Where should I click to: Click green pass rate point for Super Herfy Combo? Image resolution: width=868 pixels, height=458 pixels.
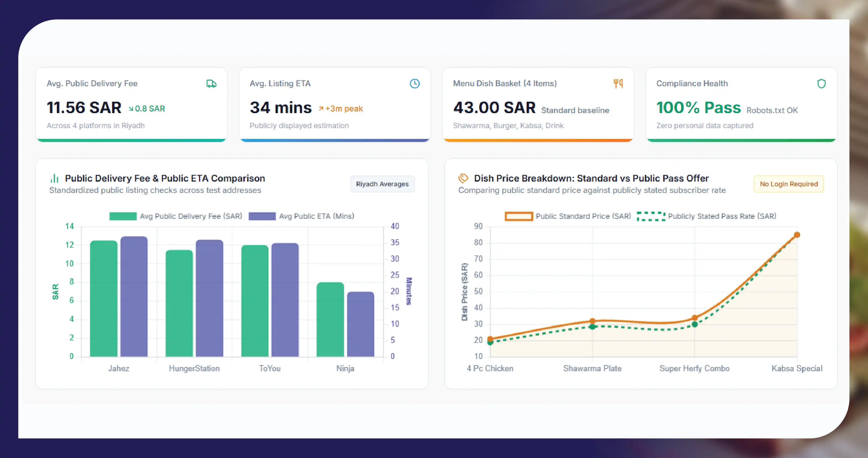coord(695,324)
